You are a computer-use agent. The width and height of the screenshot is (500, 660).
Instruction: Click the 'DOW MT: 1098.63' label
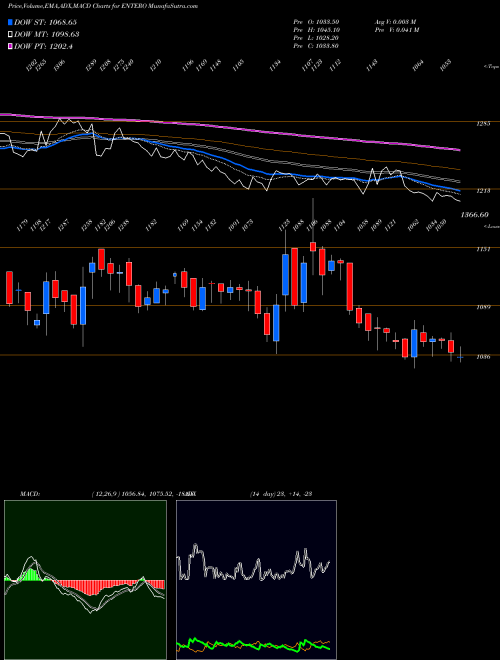click(46, 34)
